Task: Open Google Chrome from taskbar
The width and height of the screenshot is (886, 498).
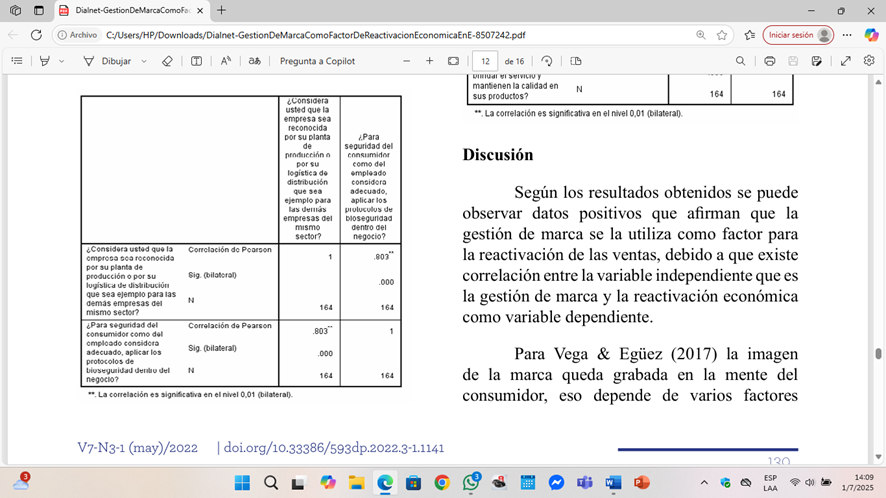Action: coord(442,483)
